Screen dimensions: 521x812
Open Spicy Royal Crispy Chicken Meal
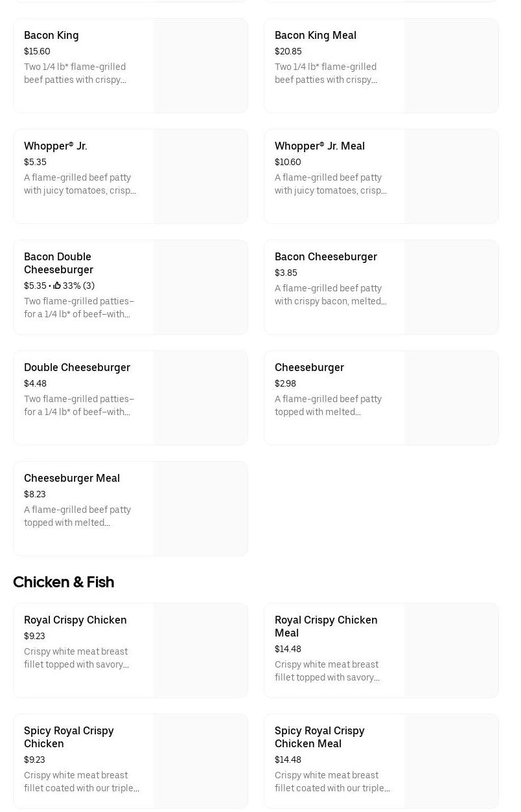(x=381, y=761)
